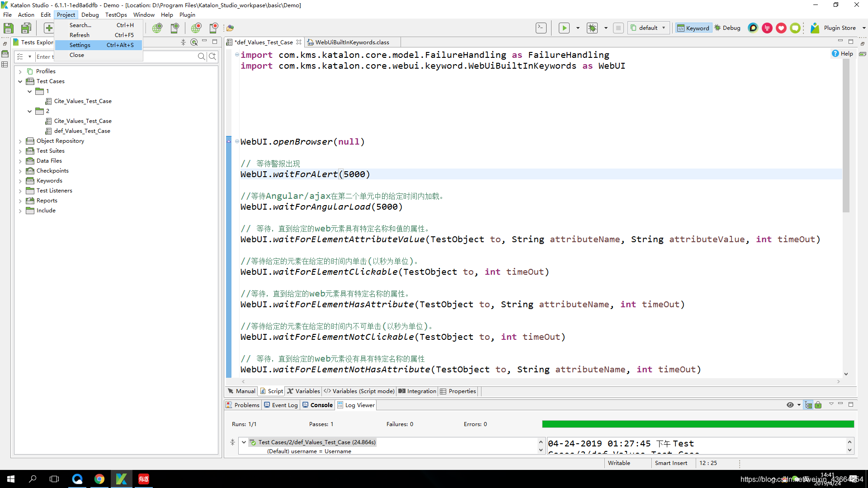Open the Spy Web globe icon
The image size is (868, 488).
[x=157, y=28]
